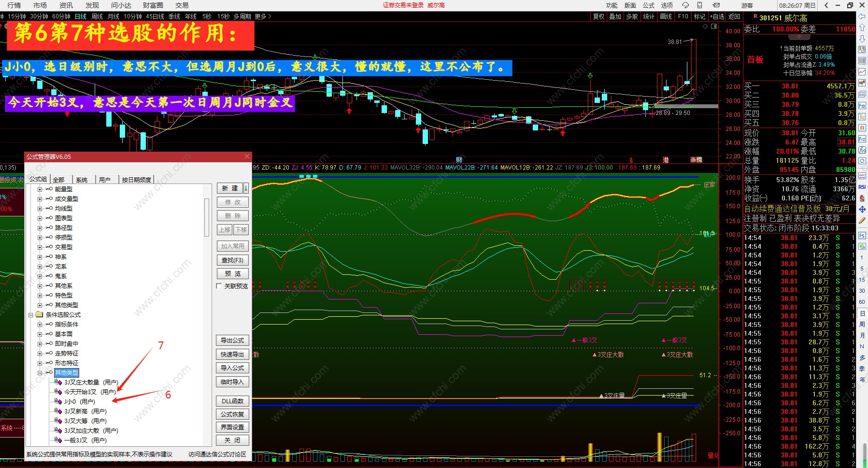Expand the 能量型 tree node
The height and width of the screenshot is (468, 868).
coord(40,189)
